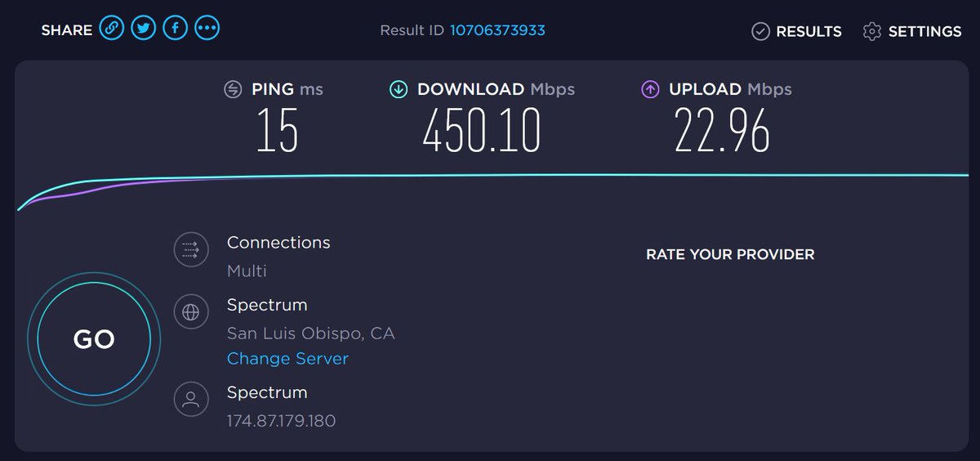980x461 pixels.
Task: Open more share options
Action: 207,29
